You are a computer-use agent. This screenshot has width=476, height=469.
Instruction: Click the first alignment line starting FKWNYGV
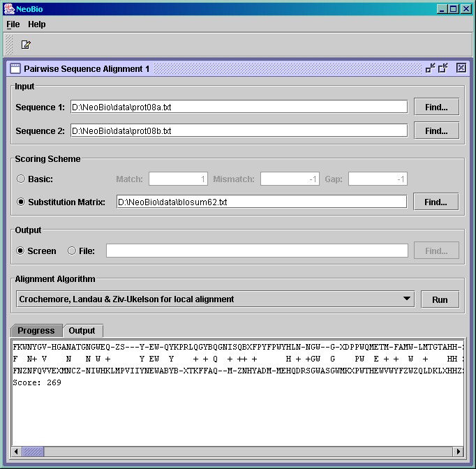pyautogui.click(x=238, y=347)
